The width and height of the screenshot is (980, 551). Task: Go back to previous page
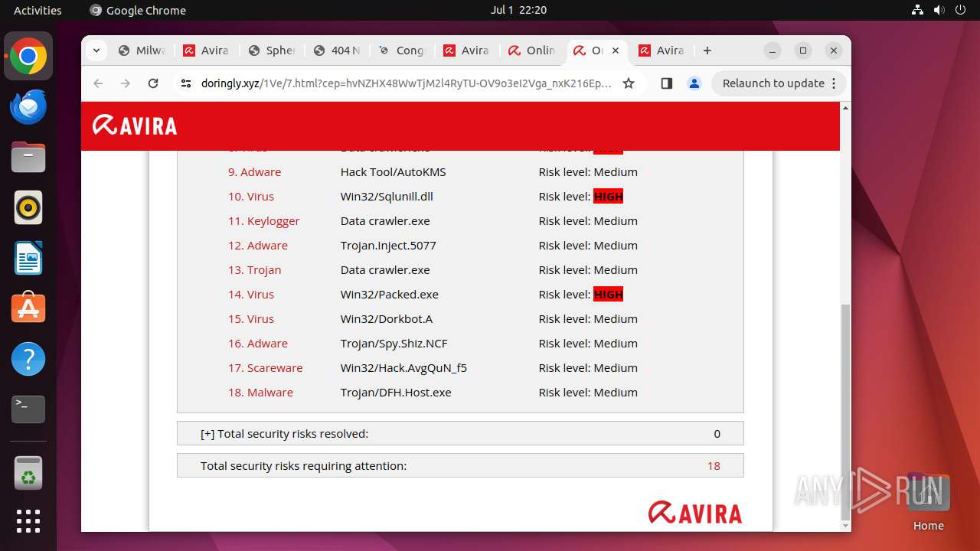coord(98,83)
